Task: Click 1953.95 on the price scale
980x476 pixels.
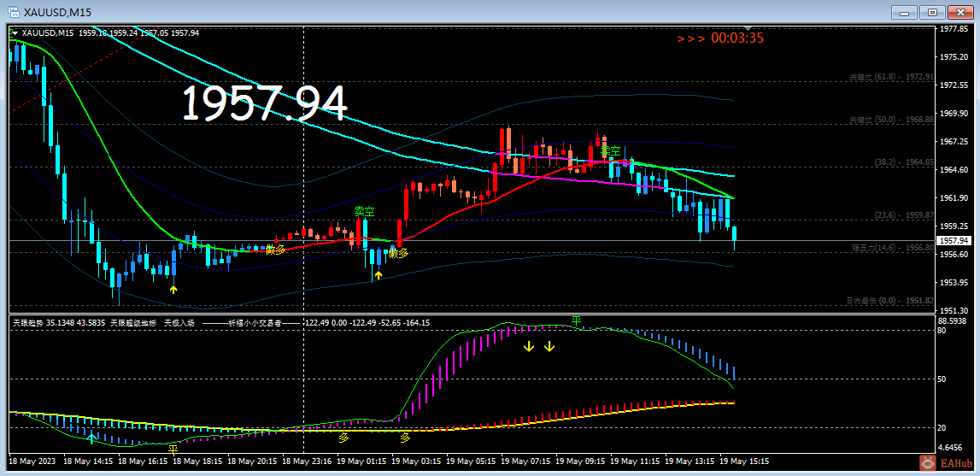Action: point(954,282)
